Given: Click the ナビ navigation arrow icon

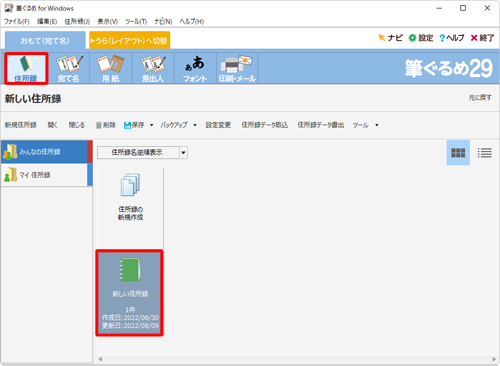Looking at the screenshot, I should 390,38.
